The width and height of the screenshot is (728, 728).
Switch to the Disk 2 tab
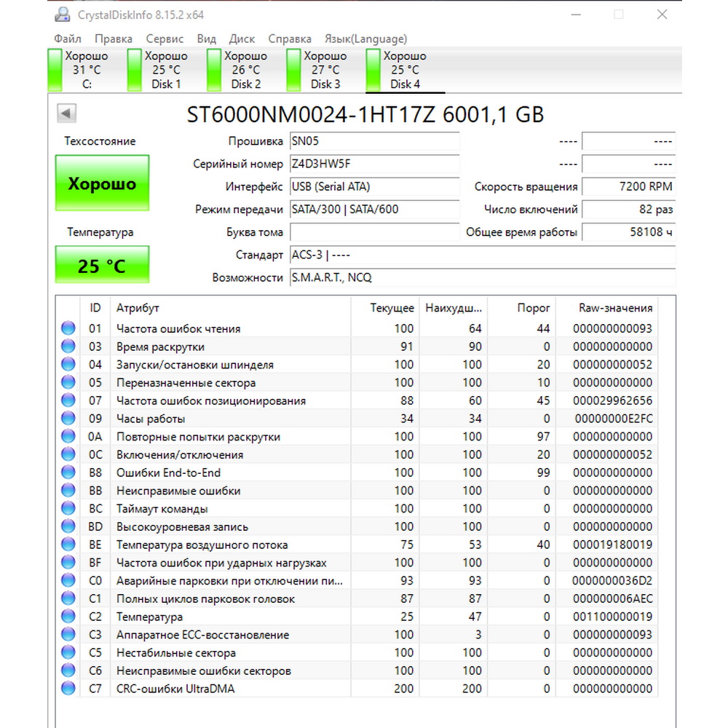pyautogui.click(x=245, y=70)
